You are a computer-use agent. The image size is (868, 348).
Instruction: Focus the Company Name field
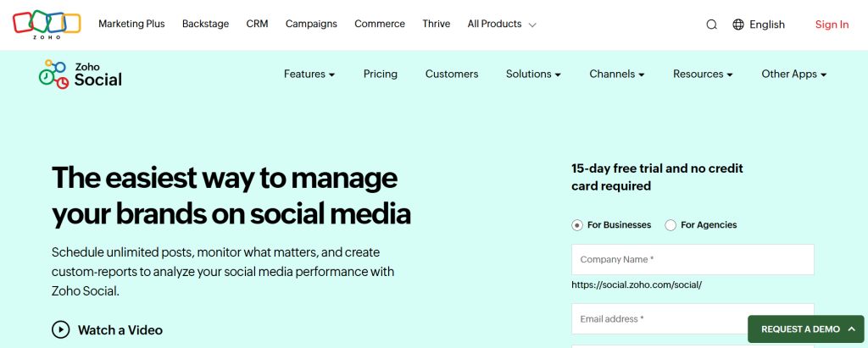click(x=693, y=259)
